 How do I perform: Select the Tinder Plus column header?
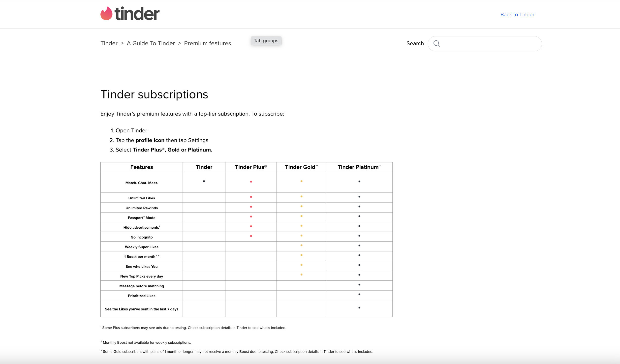coord(251,167)
